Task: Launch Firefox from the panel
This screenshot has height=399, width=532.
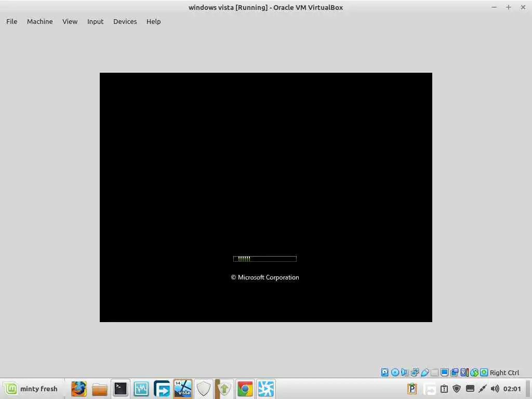Action: click(x=79, y=389)
